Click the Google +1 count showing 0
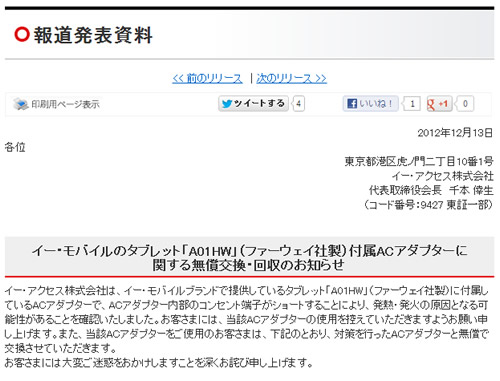 coord(465,104)
